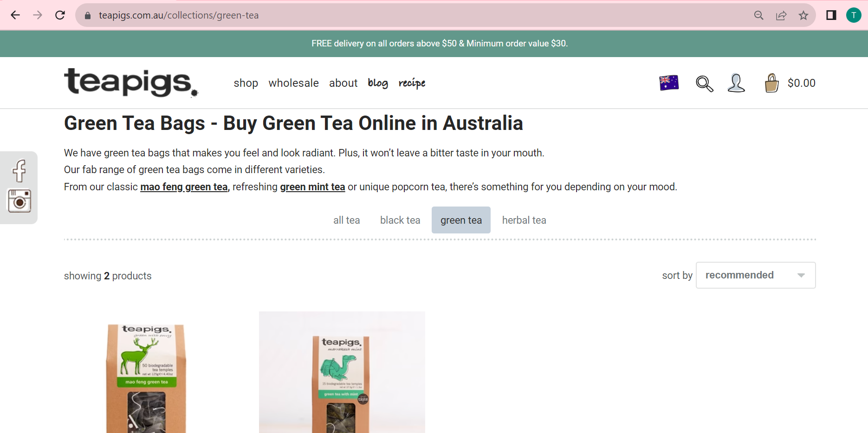Reload the teapigs page
Viewport: 868px width, 433px height.
point(60,15)
